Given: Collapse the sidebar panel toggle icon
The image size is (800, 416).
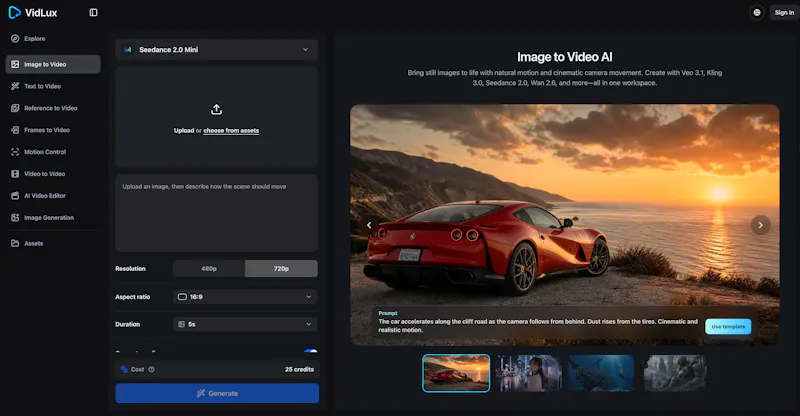Looking at the screenshot, I should pyautogui.click(x=93, y=12).
